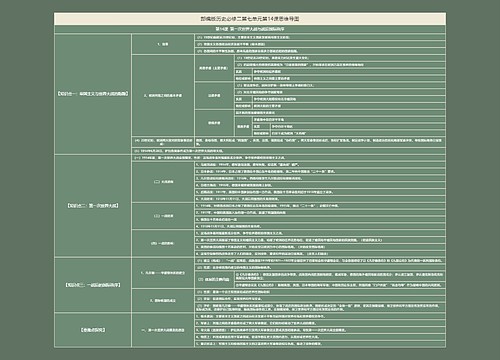500x360 pixels.
Task: Click the '2. 欧洲列强之间的基本矛盾' node
Action: pos(163,95)
